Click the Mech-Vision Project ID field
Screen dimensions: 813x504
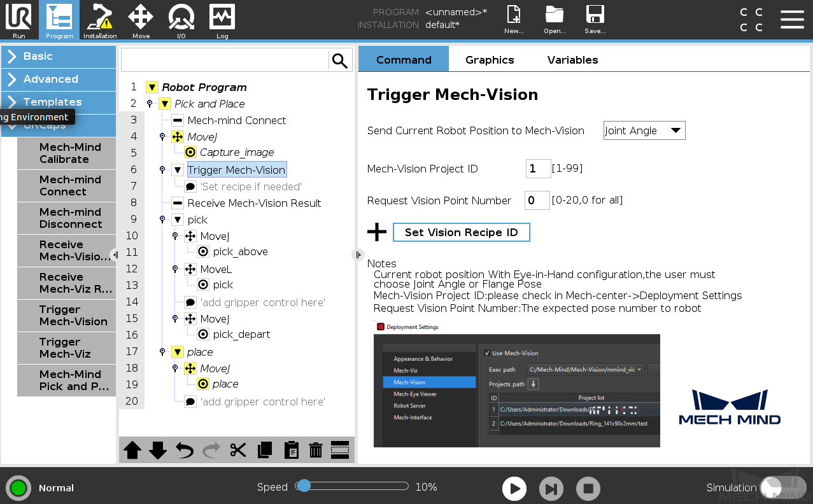538,169
